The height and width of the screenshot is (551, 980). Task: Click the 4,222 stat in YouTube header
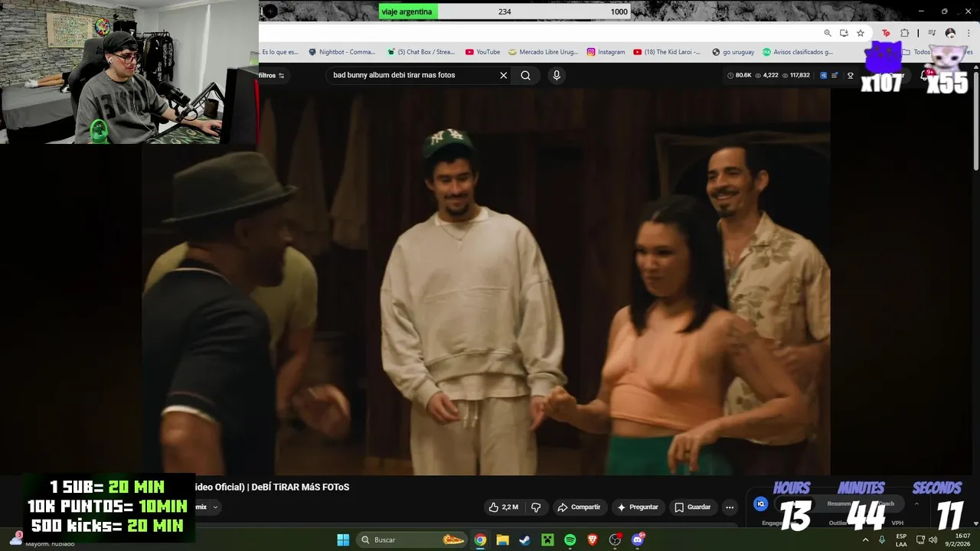coord(767,75)
